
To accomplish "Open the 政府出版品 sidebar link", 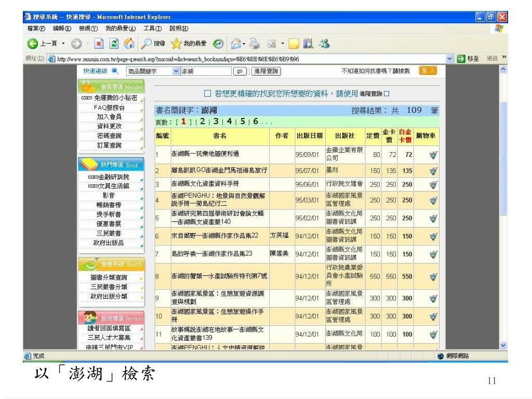I will (109, 243).
